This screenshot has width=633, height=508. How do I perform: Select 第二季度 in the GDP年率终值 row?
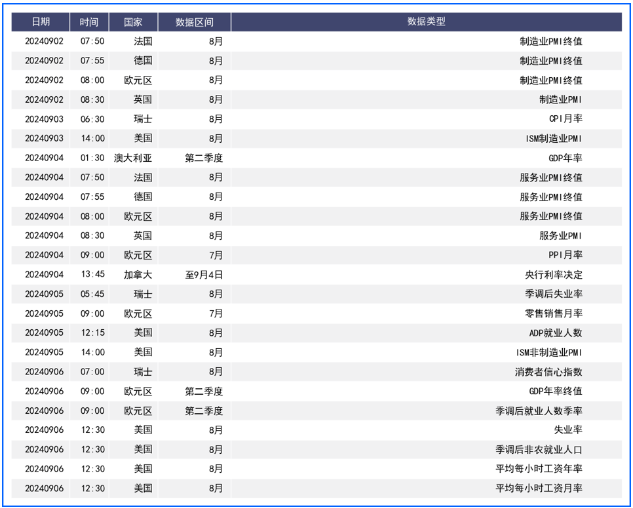tap(204, 391)
